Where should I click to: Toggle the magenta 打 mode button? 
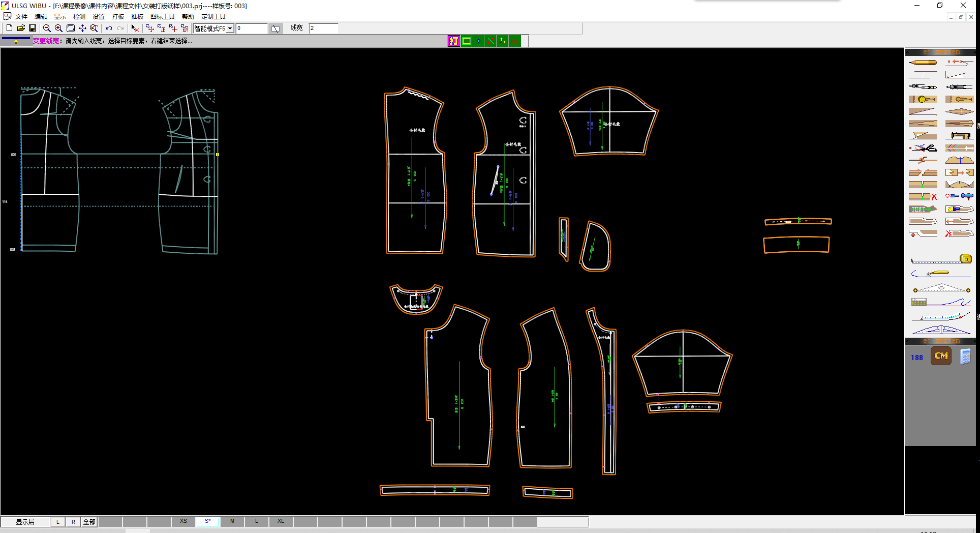point(454,41)
